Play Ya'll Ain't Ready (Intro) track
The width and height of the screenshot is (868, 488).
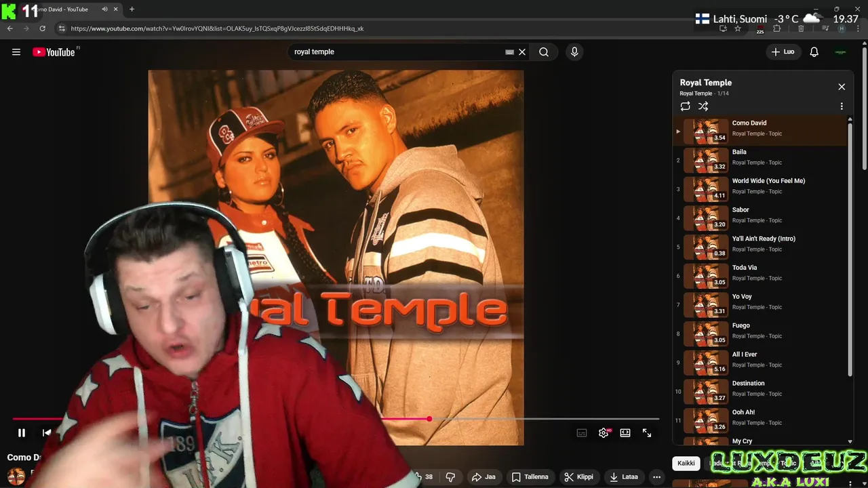point(761,247)
